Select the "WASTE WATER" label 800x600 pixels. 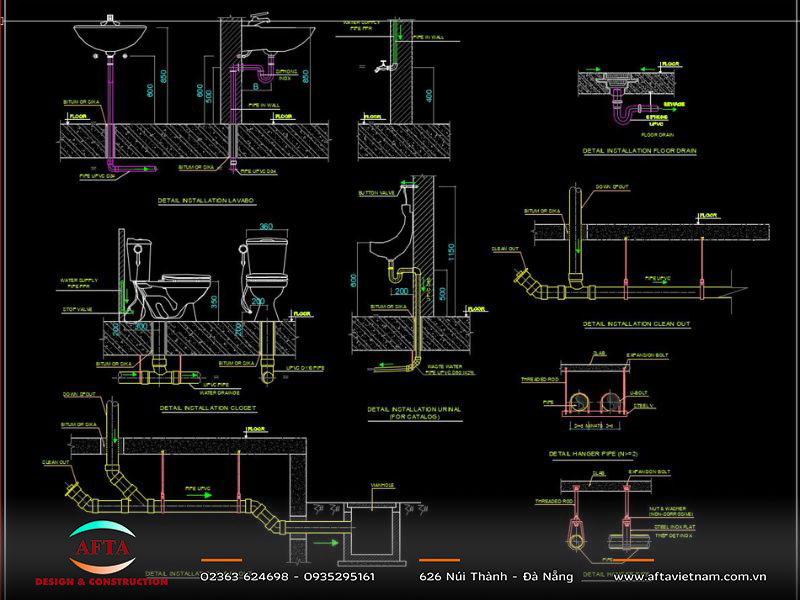tap(445, 366)
